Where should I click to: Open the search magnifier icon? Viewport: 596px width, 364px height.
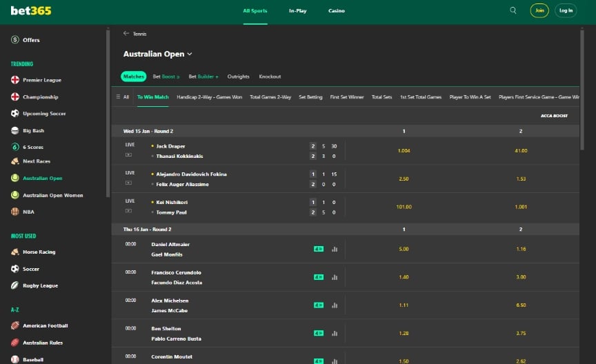click(x=513, y=10)
